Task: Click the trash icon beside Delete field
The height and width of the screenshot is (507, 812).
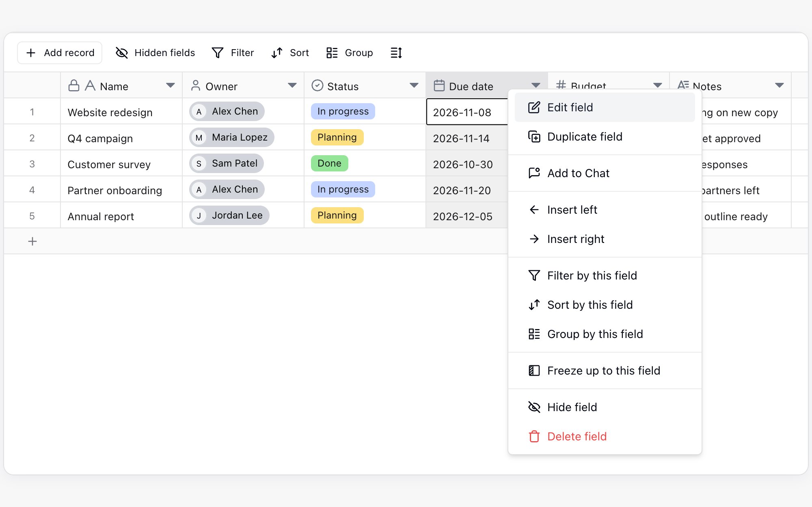Action: coord(534,436)
